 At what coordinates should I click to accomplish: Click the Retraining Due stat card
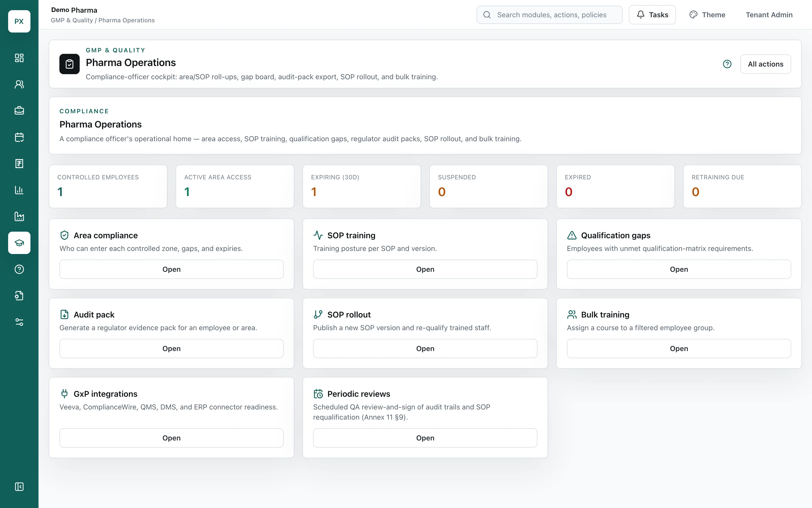[742, 186]
